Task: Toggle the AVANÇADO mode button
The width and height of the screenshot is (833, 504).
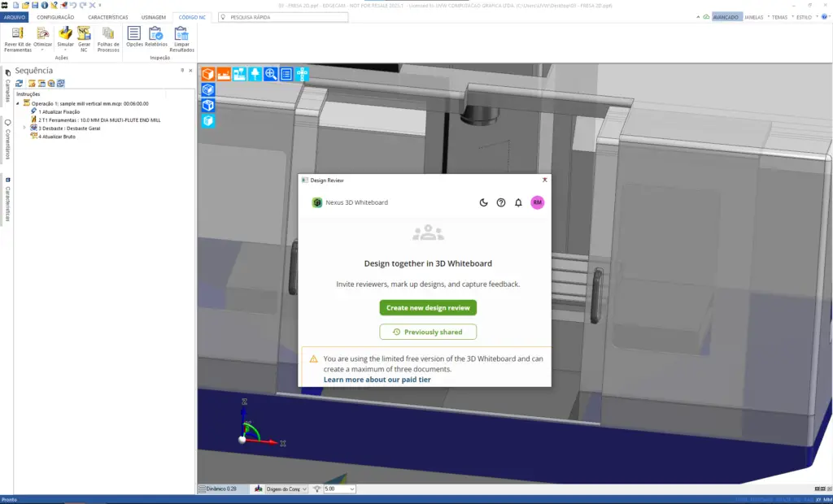Action: tap(725, 16)
